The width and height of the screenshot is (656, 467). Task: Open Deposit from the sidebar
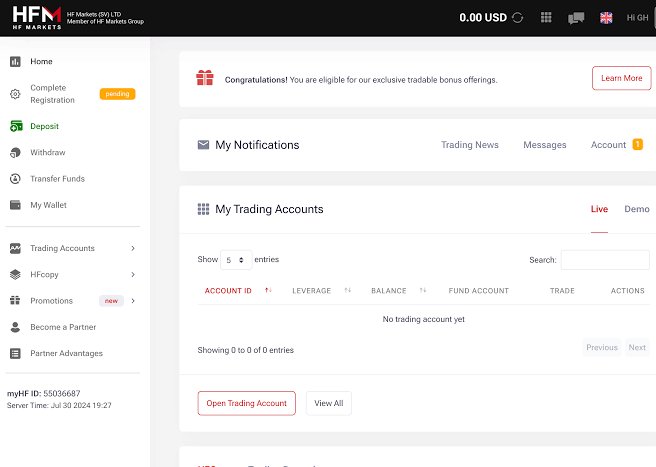(44, 127)
